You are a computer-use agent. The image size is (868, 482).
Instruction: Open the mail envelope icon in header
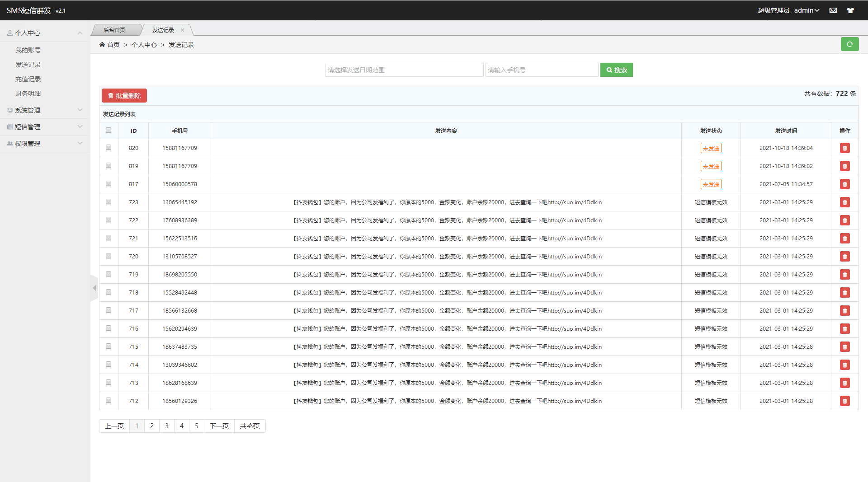833,10
